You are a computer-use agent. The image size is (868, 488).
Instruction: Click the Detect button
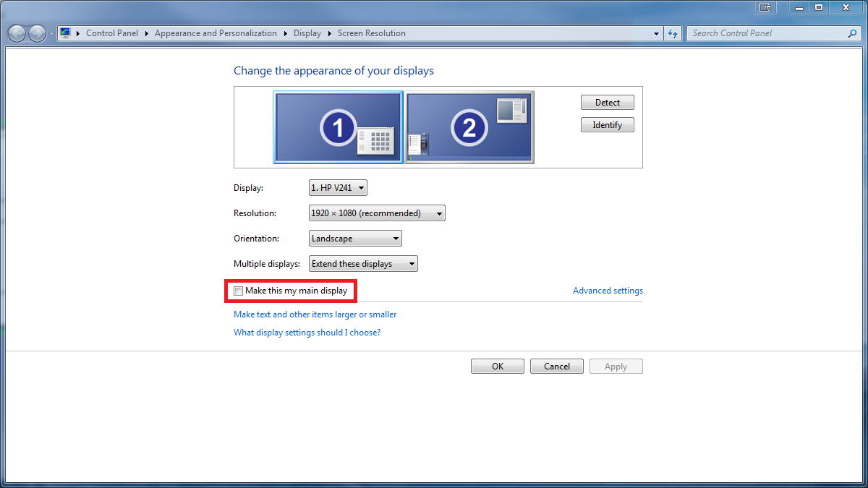(608, 103)
